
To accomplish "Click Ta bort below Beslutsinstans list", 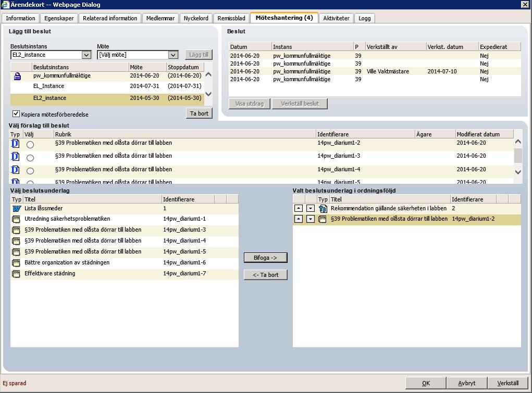I will (199, 113).
